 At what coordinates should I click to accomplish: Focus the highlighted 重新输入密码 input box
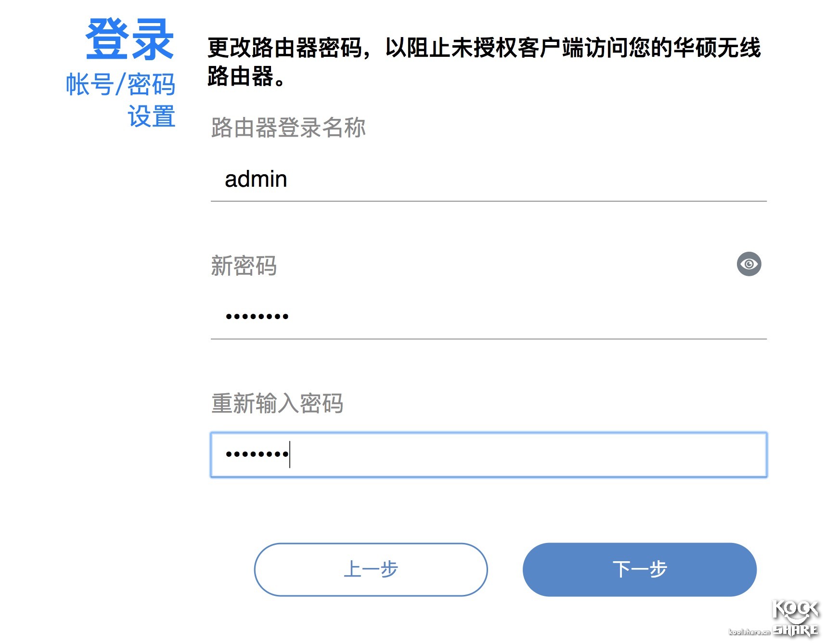point(489,454)
